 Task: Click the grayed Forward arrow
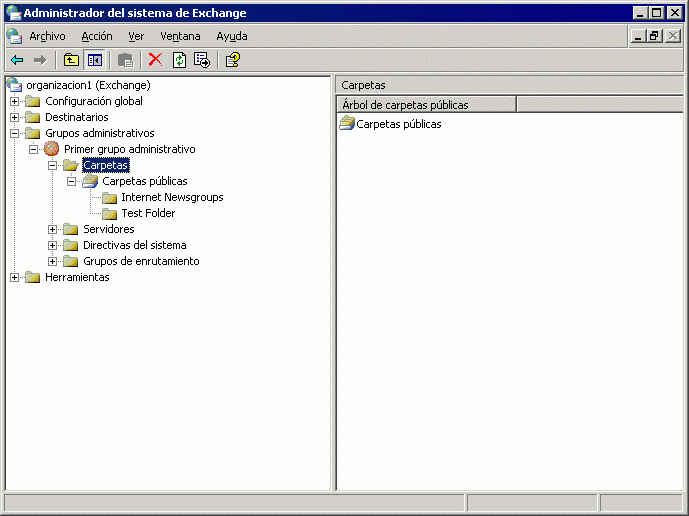pos(40,60)
